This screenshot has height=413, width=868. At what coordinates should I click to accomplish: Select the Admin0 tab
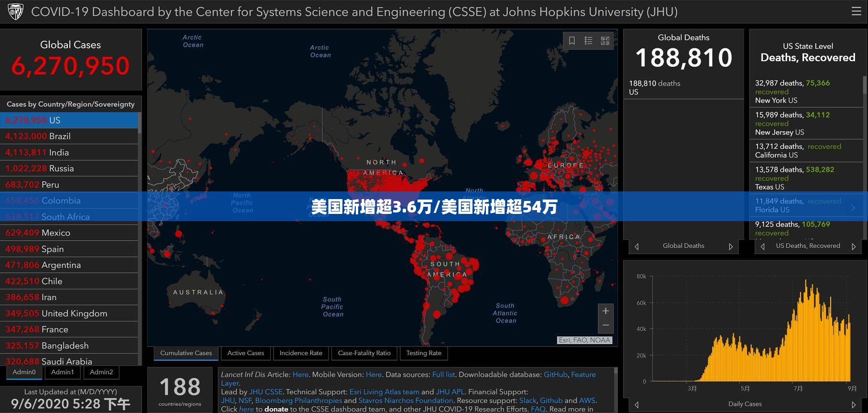(24, 372)
